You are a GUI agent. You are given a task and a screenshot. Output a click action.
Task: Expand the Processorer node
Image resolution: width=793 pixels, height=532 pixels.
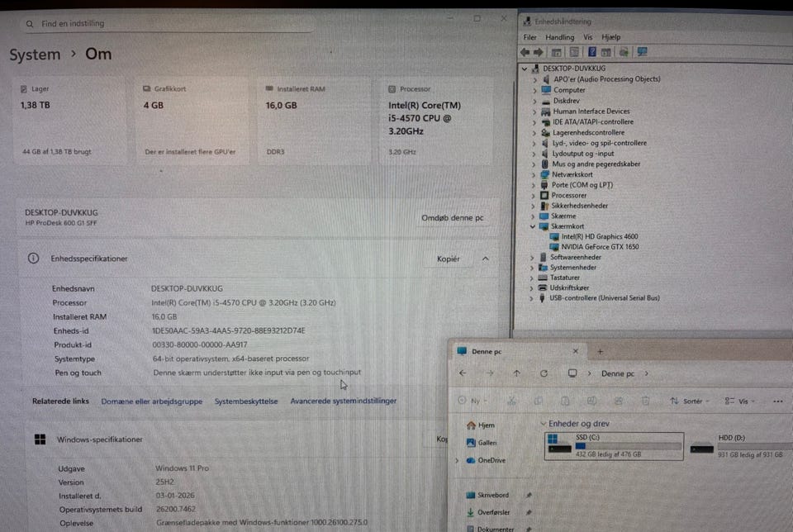click(x=533, y=195)
